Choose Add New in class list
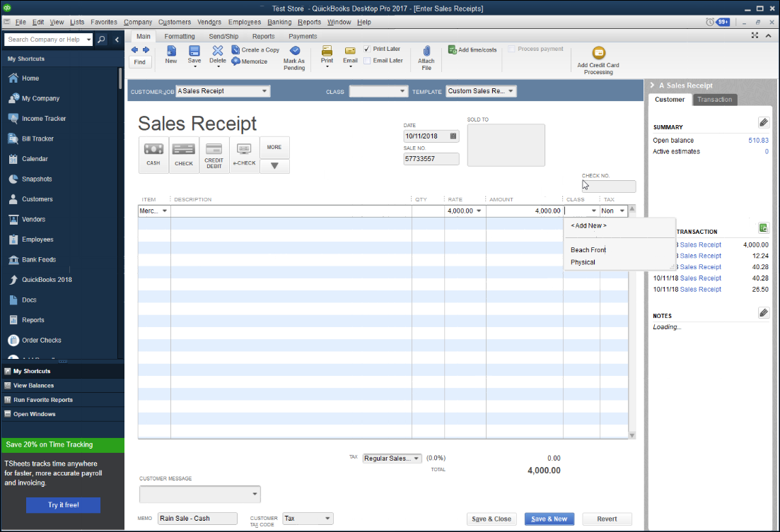Image resolution: width=780 pixels, height=532 pixels. pyautogui.click(x=588, y=225)
